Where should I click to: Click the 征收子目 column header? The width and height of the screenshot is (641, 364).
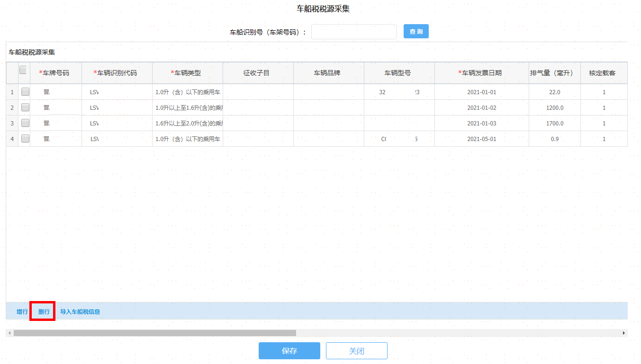tap(258, 73)
